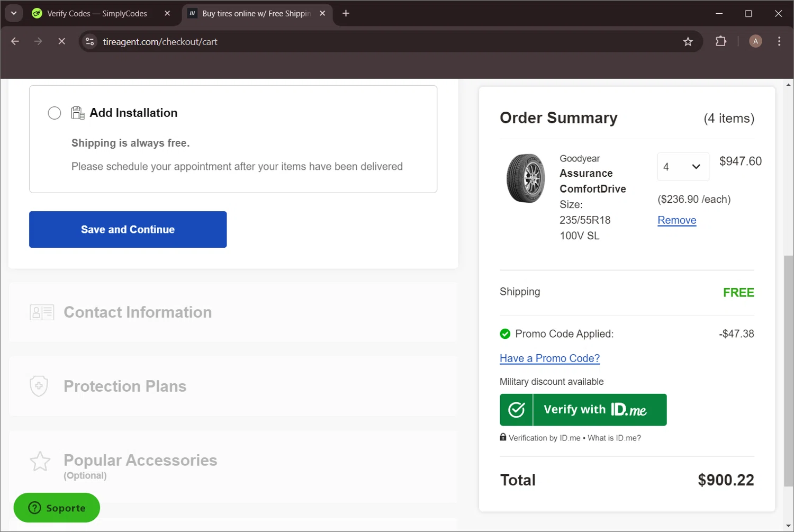This screenshot has width=794, height=532.
Task: Click the Have a Promo Code link
Action: tap(549, 358)
